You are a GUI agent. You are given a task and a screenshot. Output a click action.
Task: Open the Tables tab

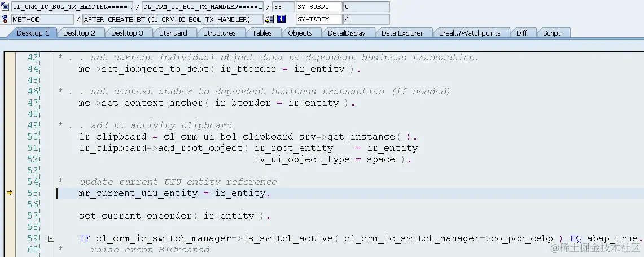pyautogui.click(x=262, y=33)
